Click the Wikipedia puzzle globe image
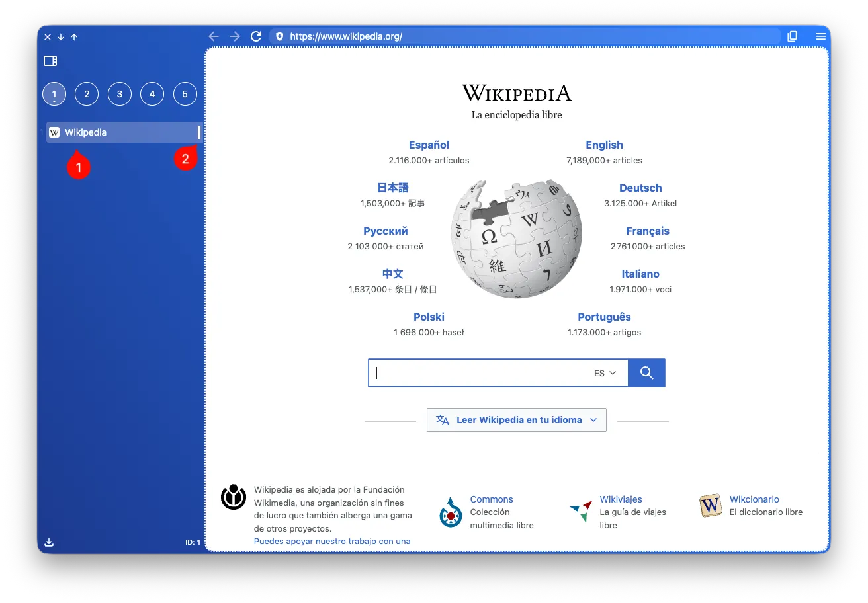The image size is (868, 603). [x=517, y=238]
